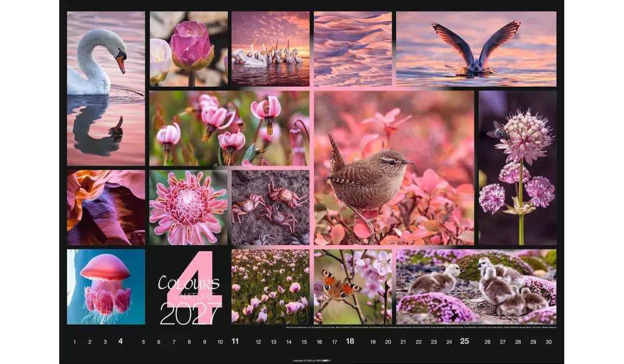This screenshot has height=364, width=624.
Task: Pick date 19 in the calendar row
Action: click(373, 342)
